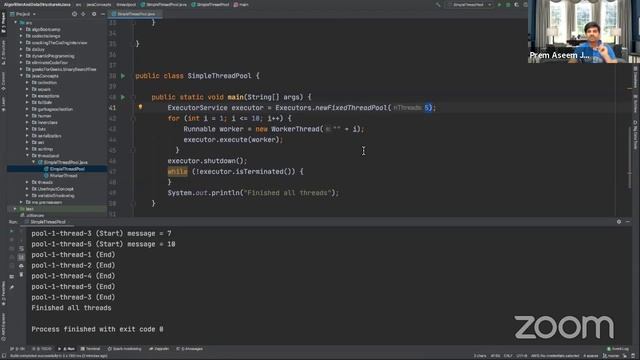Click 'Process finished with exit code 0' line
The width and height of the screenshot is (640, 360).
click(98, 329)
